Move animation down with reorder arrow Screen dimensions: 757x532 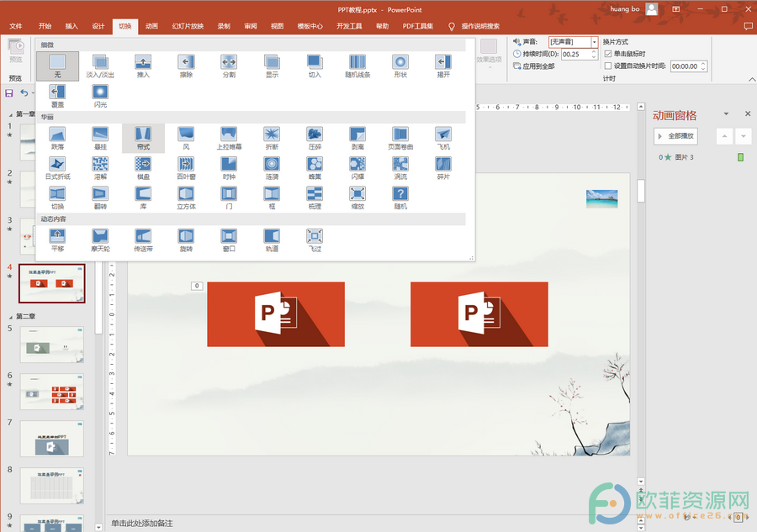[x=744, y=136]
